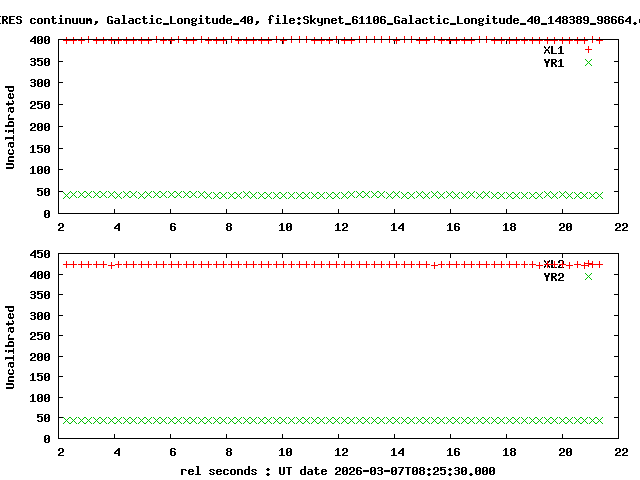The image size is (640, 480).
Task: Click the last red XL2 data point
Action: click(x=599, y=264)
